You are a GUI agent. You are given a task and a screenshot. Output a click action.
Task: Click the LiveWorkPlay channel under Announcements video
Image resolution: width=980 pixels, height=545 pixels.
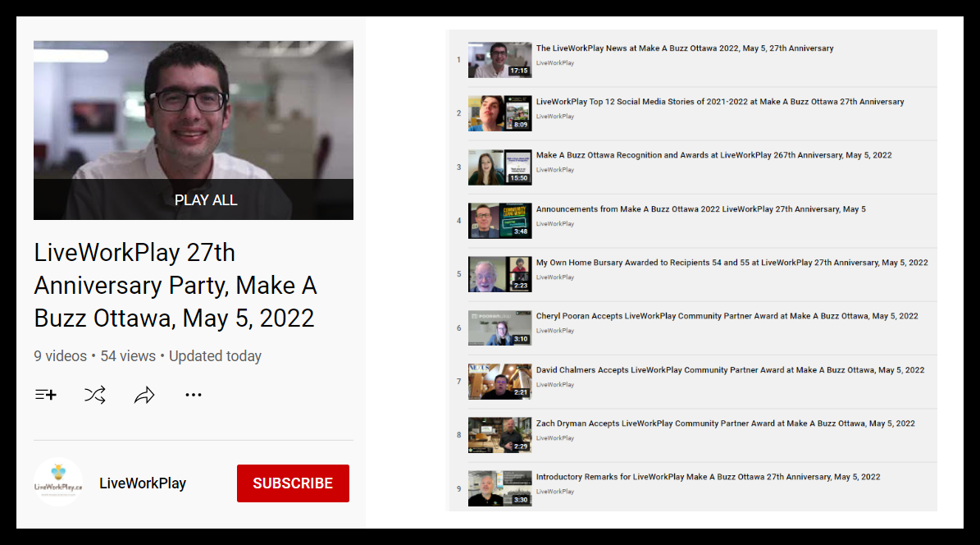coord(555,223)
